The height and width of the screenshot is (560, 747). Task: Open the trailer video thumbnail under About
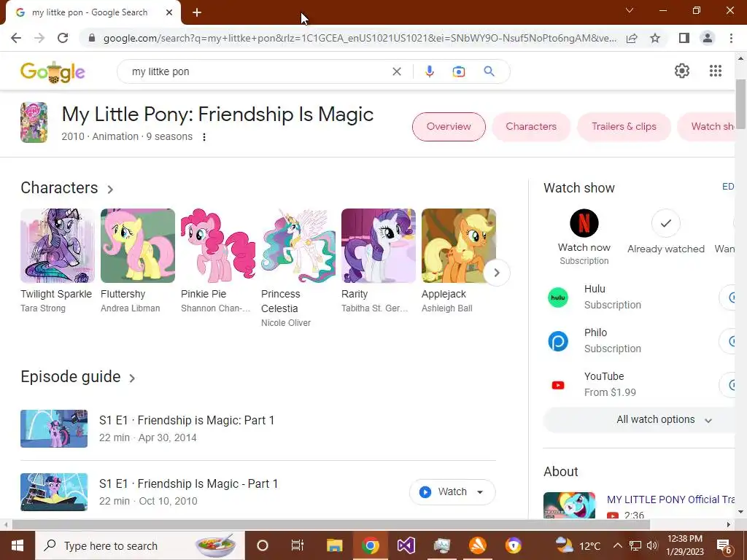click(569, 505)
